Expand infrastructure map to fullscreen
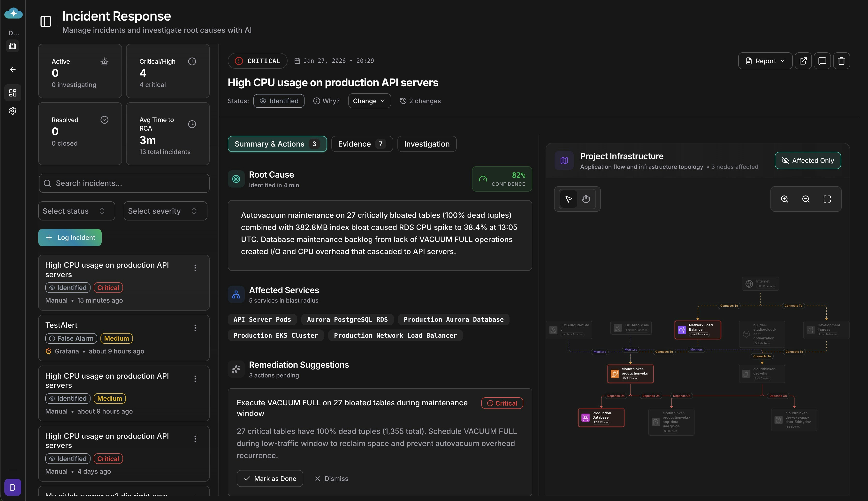Screen dimensions: 868x501 [827, 199]
